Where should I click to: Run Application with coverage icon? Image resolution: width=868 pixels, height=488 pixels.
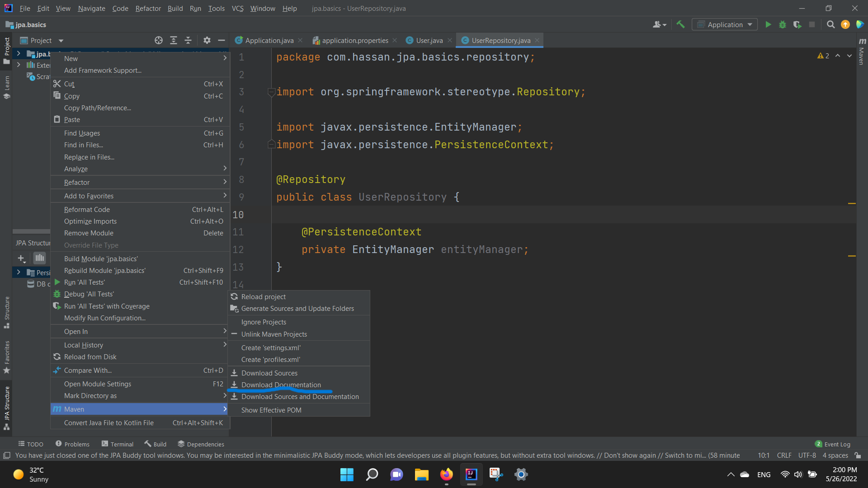click(x=797, y=25)
